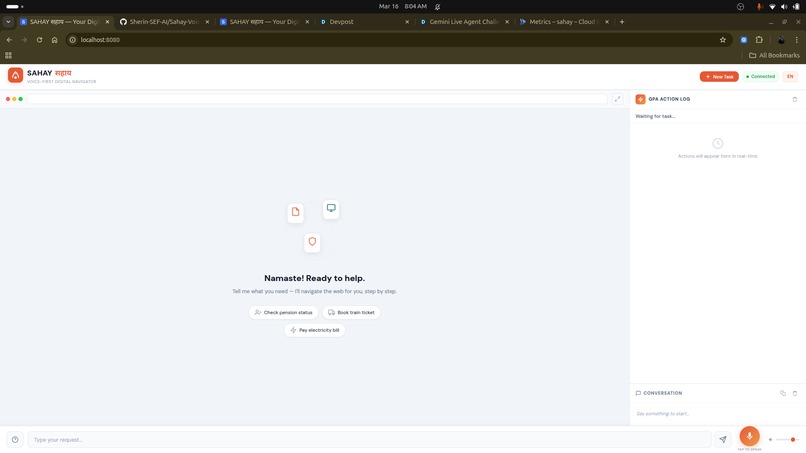Send the typed request with paper plane icon

point(723,440)
